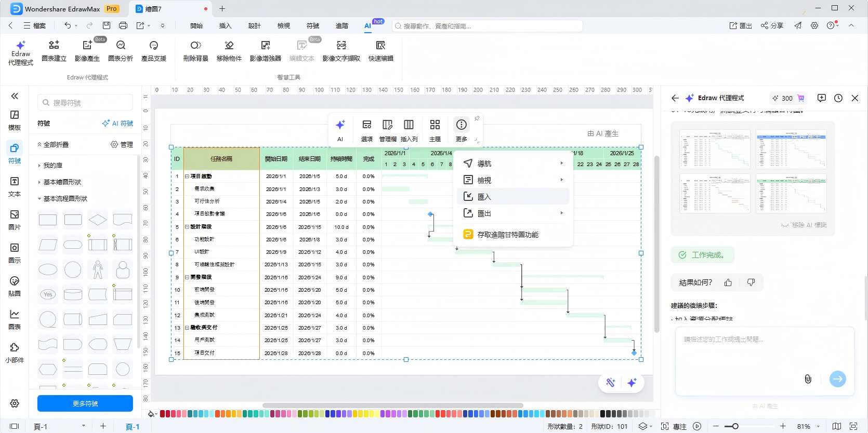Pin the floating Gantt toolbar
The height and width of the screenshot is (433, 868).
477,119
